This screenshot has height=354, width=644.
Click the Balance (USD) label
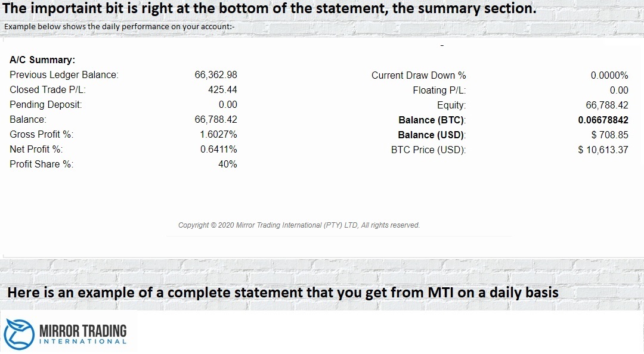coord(432,135)
